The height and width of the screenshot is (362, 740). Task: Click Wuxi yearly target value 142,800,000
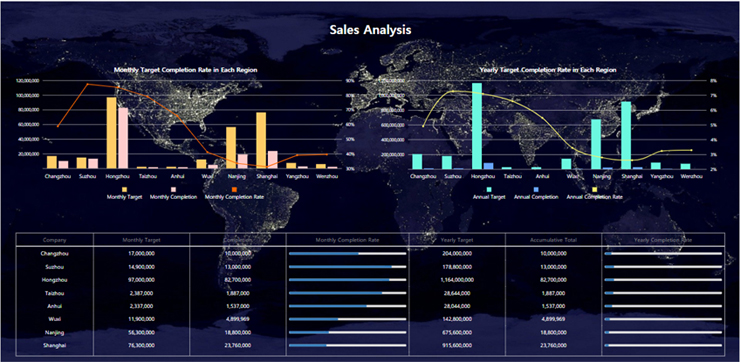coord(457,319)
